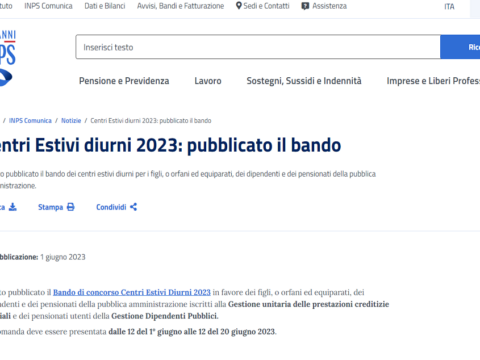Image resolution: width=480 pixels, height=360 pixels.
Task: Go to Notizie breadcrumb
Action: point(71,121)
